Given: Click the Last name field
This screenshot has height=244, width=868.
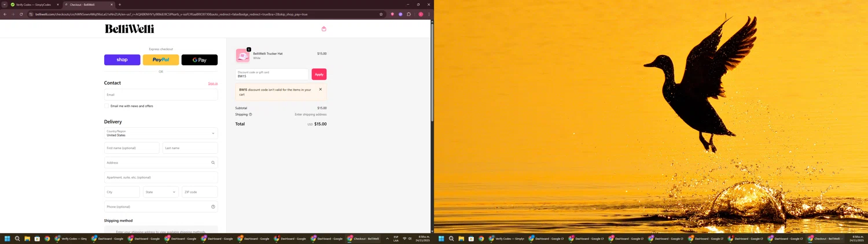Looking at the screenshot, I should pyautogui.click(x=190, y=148).
